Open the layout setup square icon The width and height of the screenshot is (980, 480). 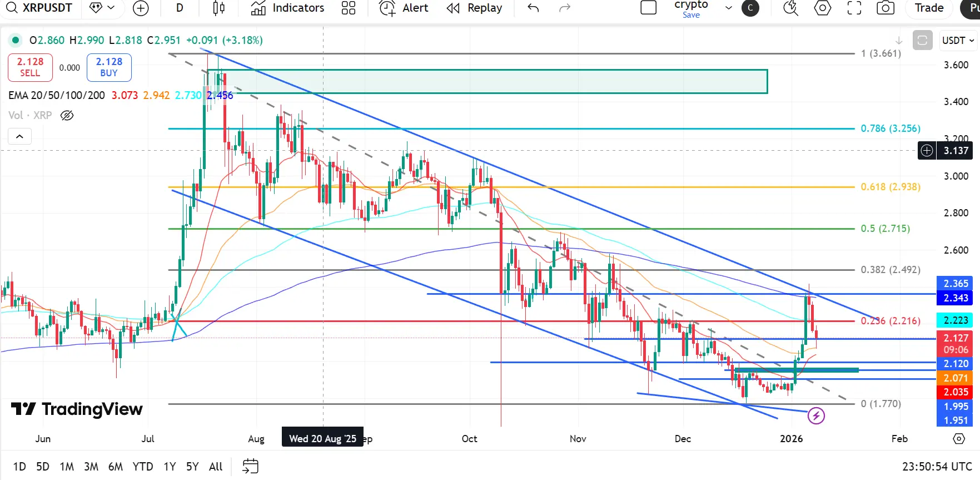(649, 8)
